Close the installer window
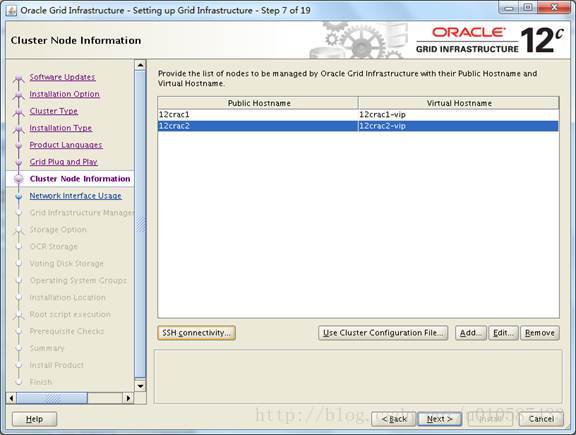Image resolution: width=576 pixels, height=435 pixels. (555, 8)
